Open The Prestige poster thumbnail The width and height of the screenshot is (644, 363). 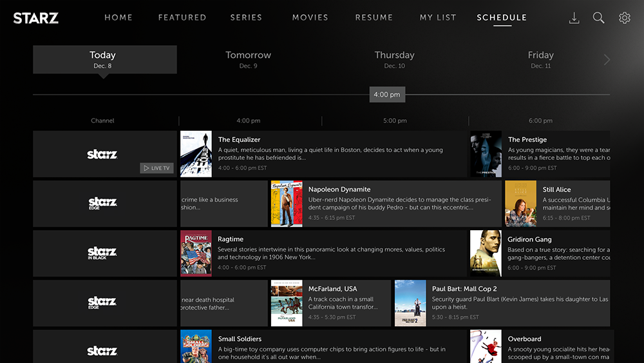click(486, 154)
